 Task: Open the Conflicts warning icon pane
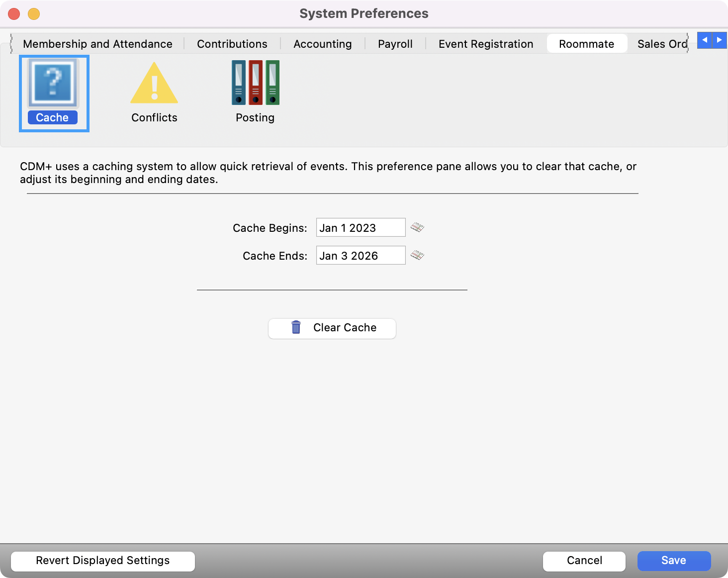click(154, 84)
